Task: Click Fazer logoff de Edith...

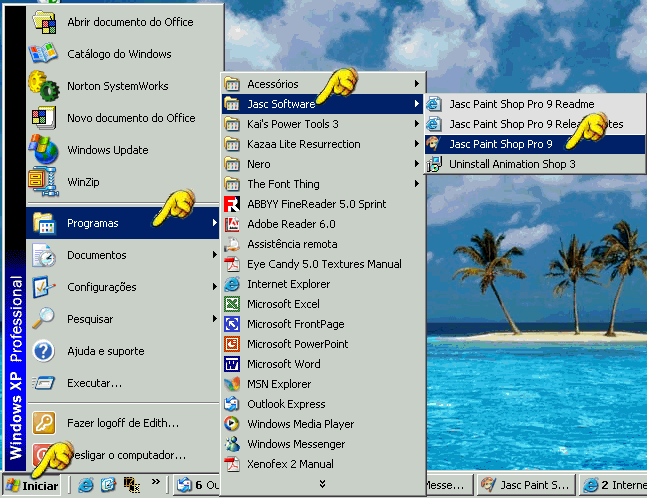Action: click(123, 423)
